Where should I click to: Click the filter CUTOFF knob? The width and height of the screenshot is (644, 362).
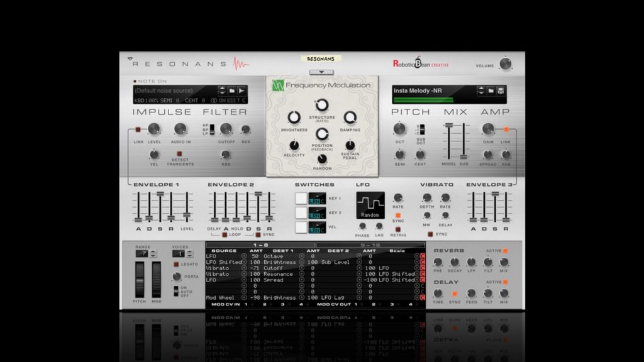click(226, 129)
